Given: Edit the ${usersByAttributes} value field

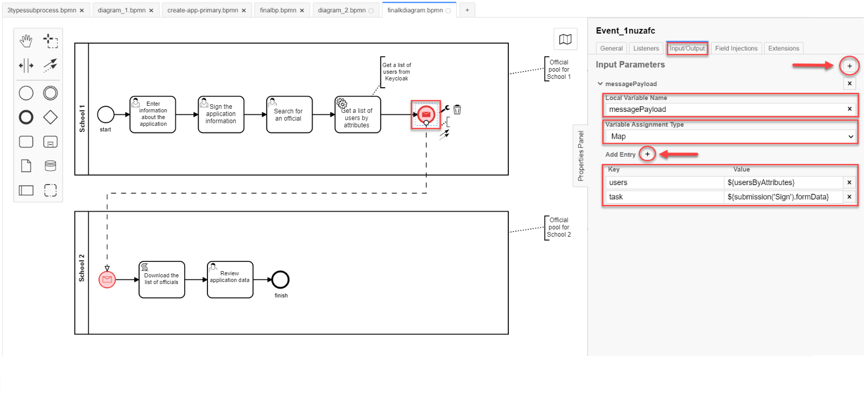Looking at the screenshot, I should click(783, 183).
